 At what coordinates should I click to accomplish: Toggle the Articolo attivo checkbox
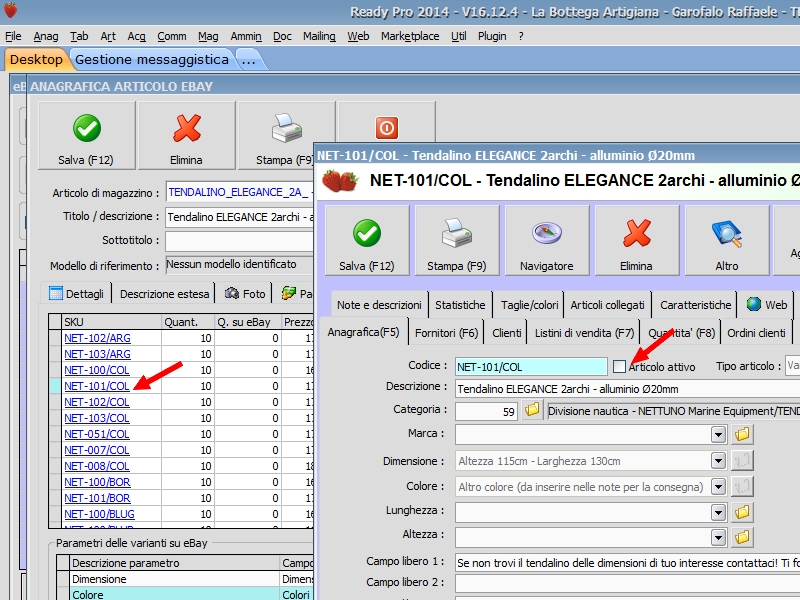point(620,367)
